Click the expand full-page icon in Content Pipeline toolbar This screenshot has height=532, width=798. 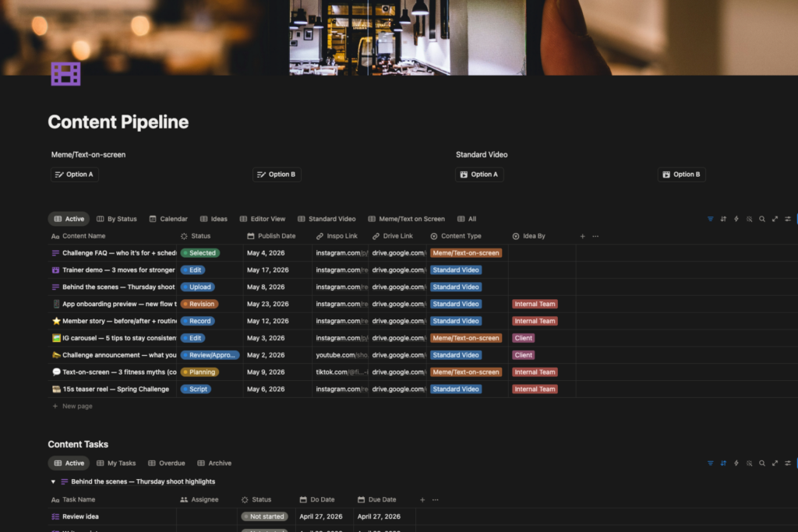click(775, 219)
